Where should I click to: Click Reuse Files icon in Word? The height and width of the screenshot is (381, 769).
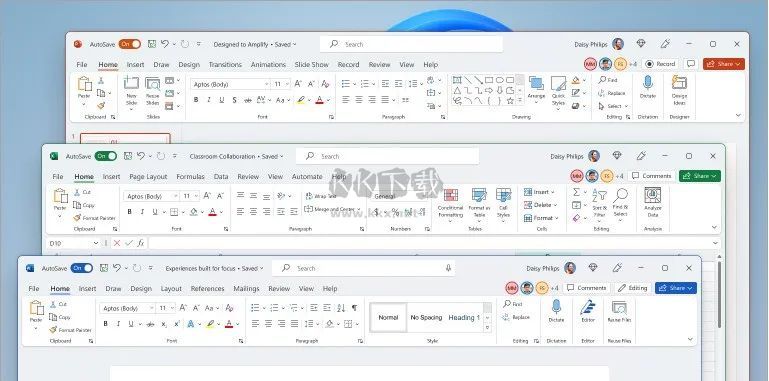pos(619,308)
